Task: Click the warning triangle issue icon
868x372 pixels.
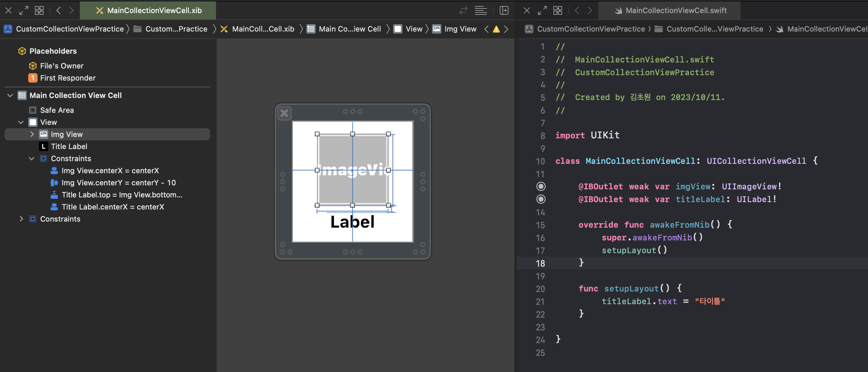Action: (496, 29)
